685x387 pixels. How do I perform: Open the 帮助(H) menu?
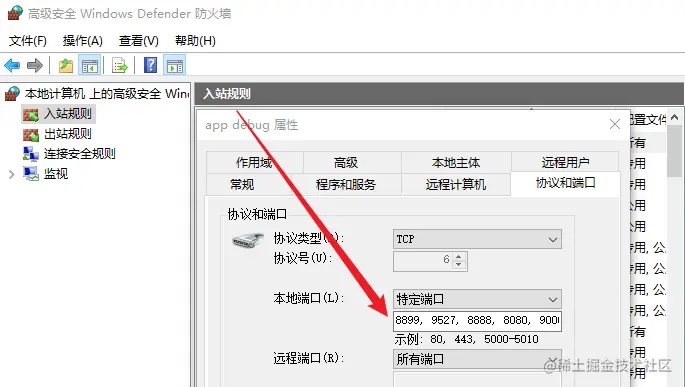point(195,41)
